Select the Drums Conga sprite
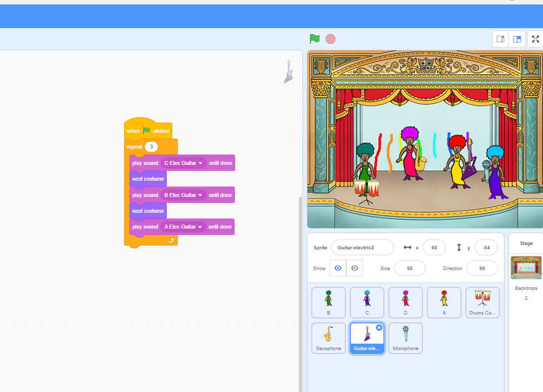This screenshot has height=392, width=543. pyautogui.click(x=482, y=302)
